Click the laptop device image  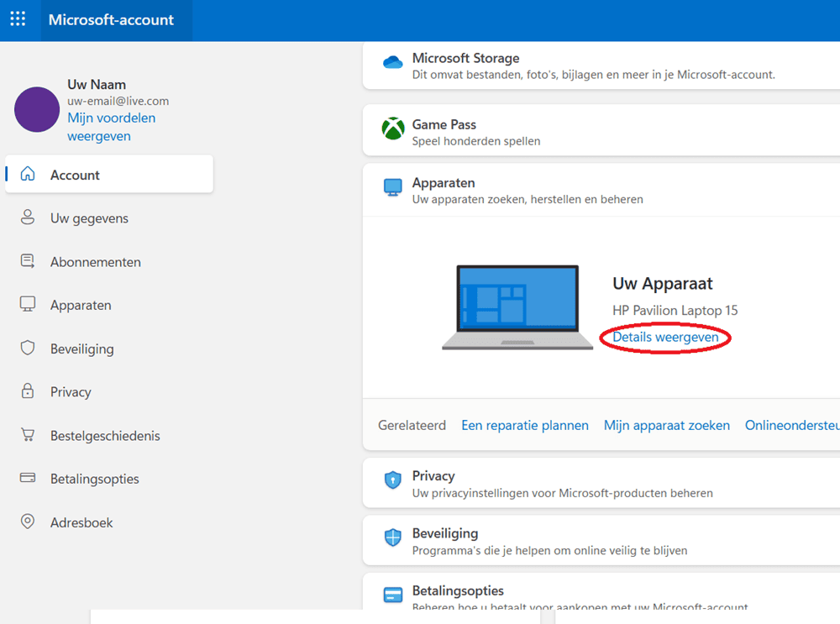tap(517, 308)
